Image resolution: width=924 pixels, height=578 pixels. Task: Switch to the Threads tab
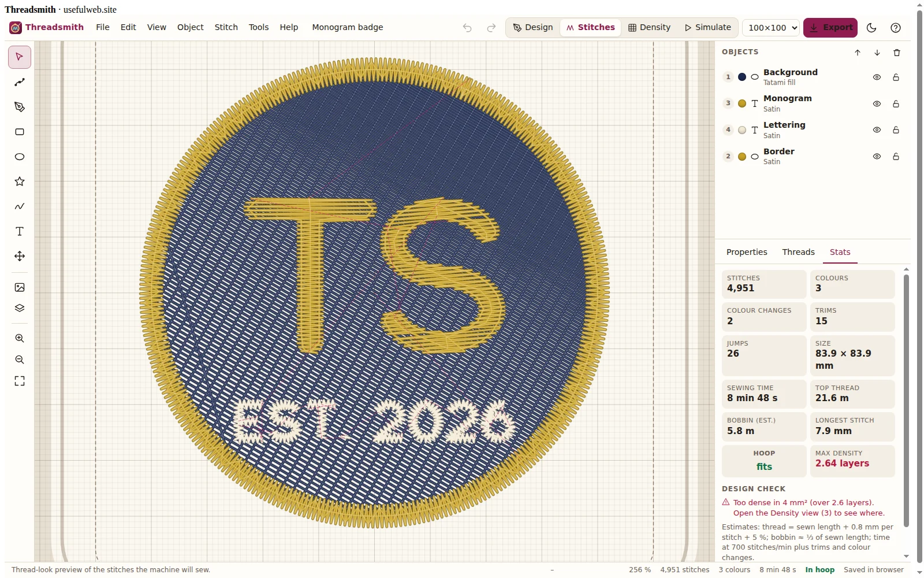[x=799, y=252]
